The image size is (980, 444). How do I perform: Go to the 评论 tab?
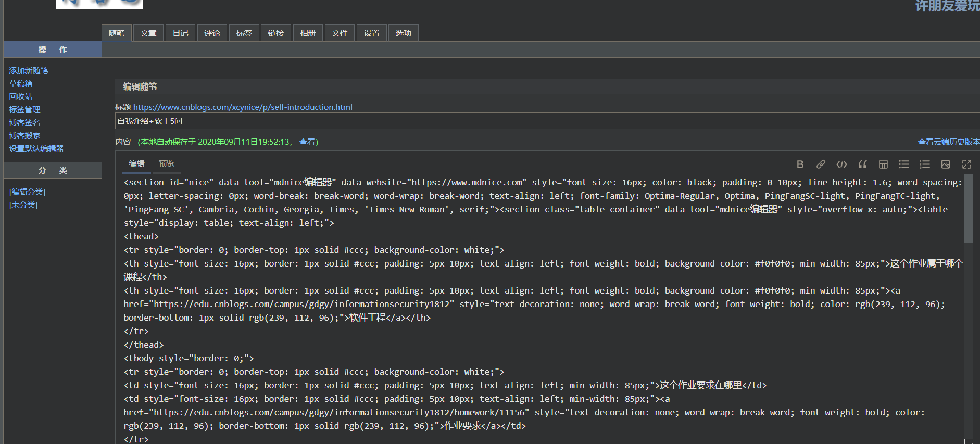click(212, 33)
